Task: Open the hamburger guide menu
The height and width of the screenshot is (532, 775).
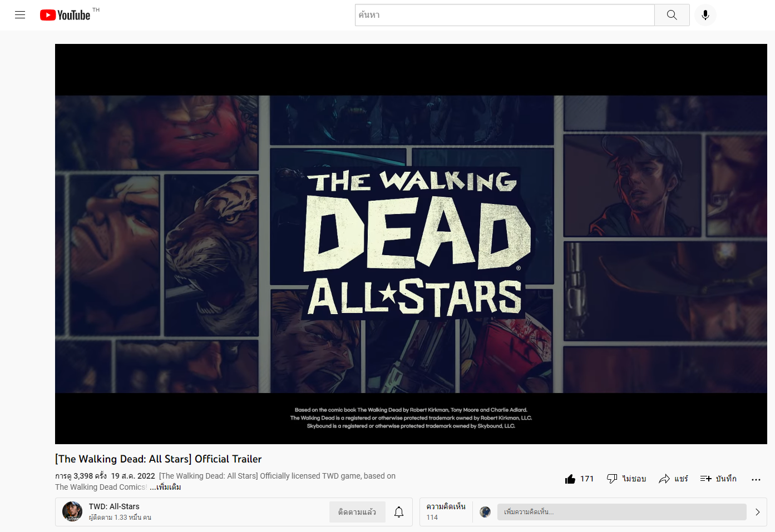Action: point(20,15)
